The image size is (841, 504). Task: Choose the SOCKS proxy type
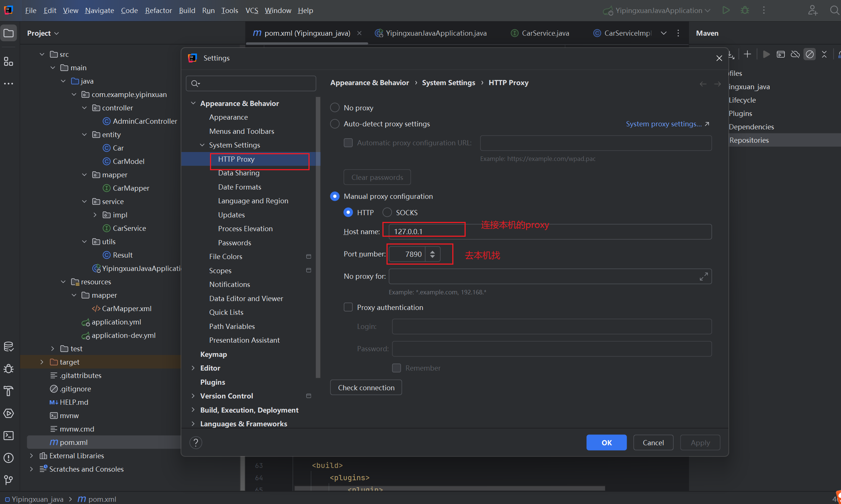(x=387, y=213)
